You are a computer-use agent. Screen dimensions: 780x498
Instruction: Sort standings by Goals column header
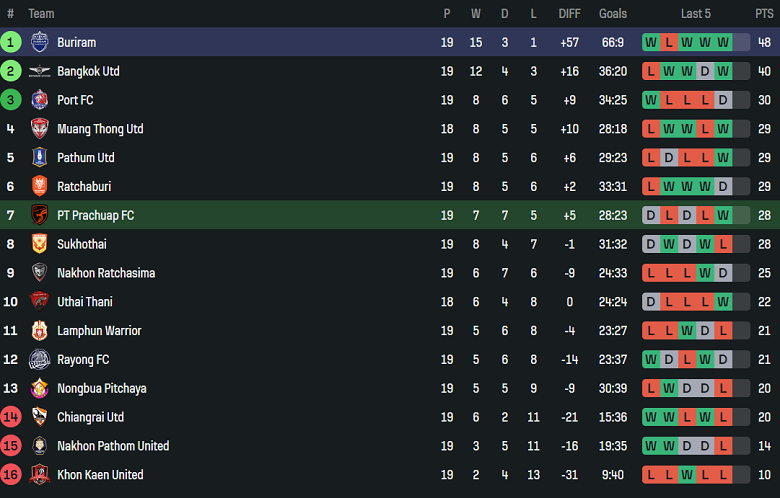click(x=613, y=14)
